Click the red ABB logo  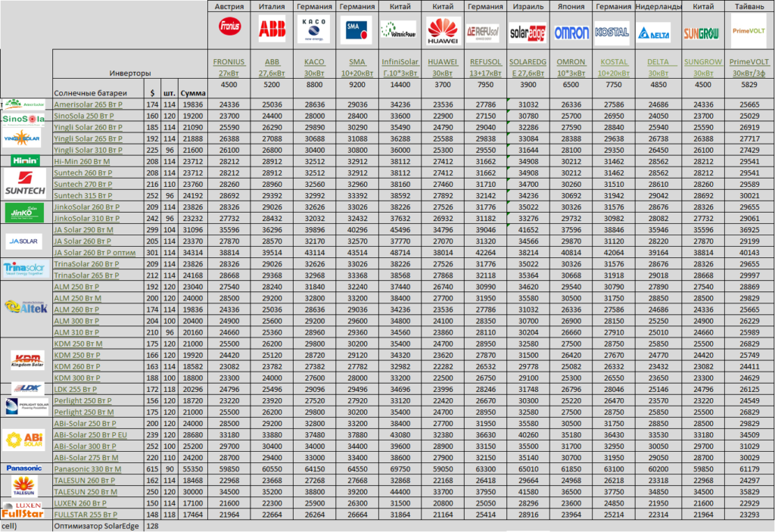(x=272, y=30)
